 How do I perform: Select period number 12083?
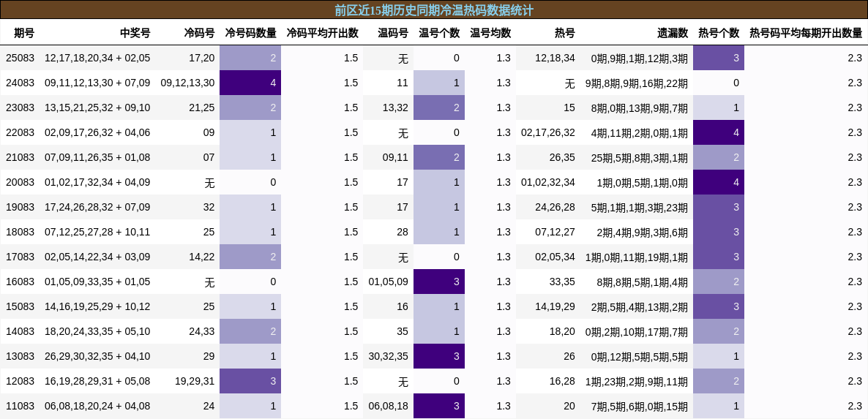[x=20, y=382]
